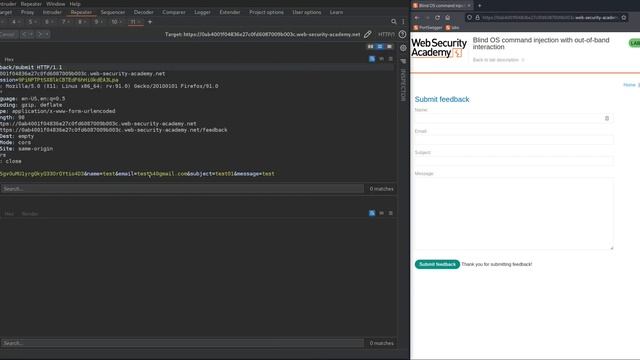Open the Help menu
640x360 pixels.
pyautogui.click(x=75, y=4)
